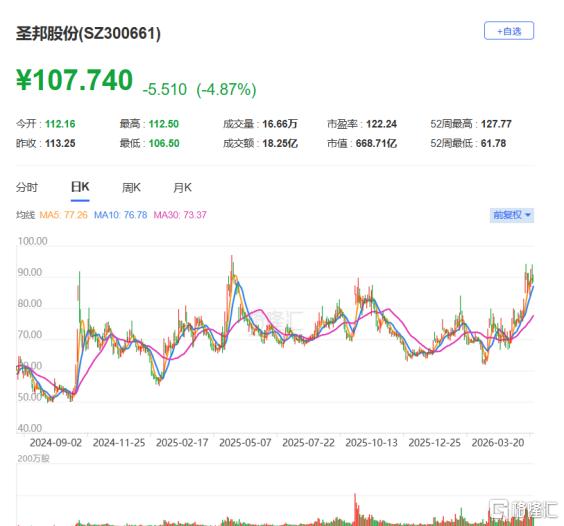The height and width of the screenshot is (526, 564).
Task: Click the 70.00 price axis label
Action: point(30,335)
